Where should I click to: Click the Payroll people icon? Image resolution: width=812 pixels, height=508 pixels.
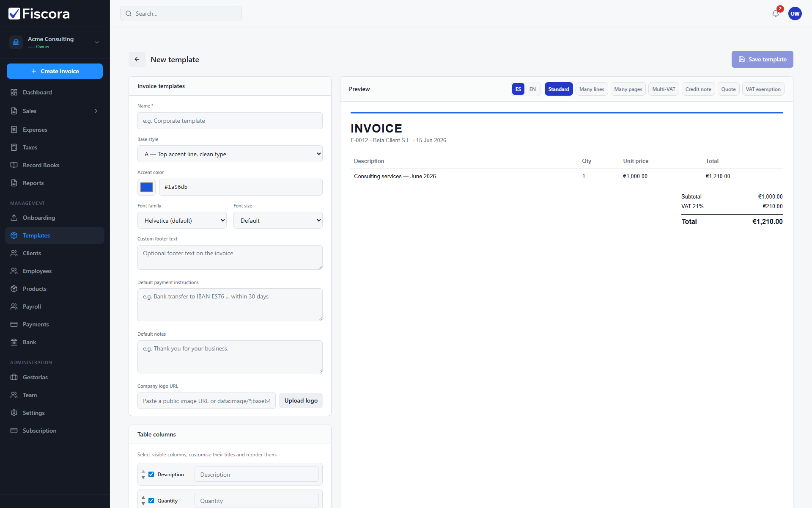click(14, 306)
